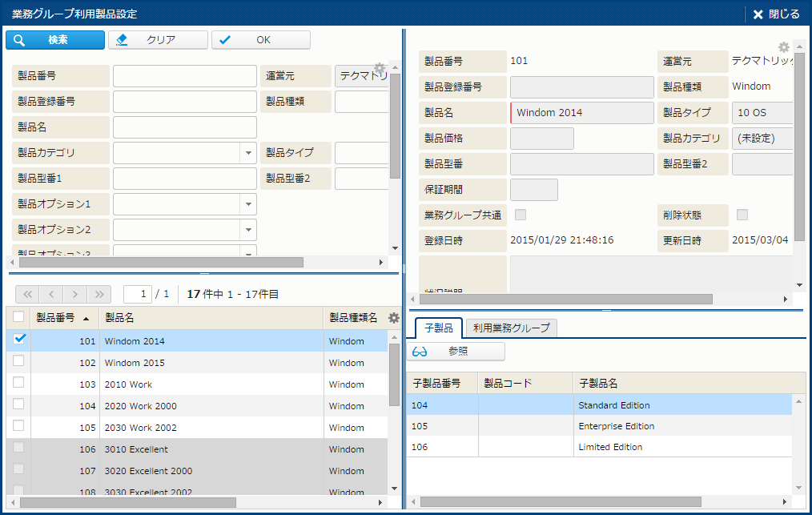Open the 製品オプション2 dropdown
This screenshot has width=812, height=515.
tap(247, 230)
